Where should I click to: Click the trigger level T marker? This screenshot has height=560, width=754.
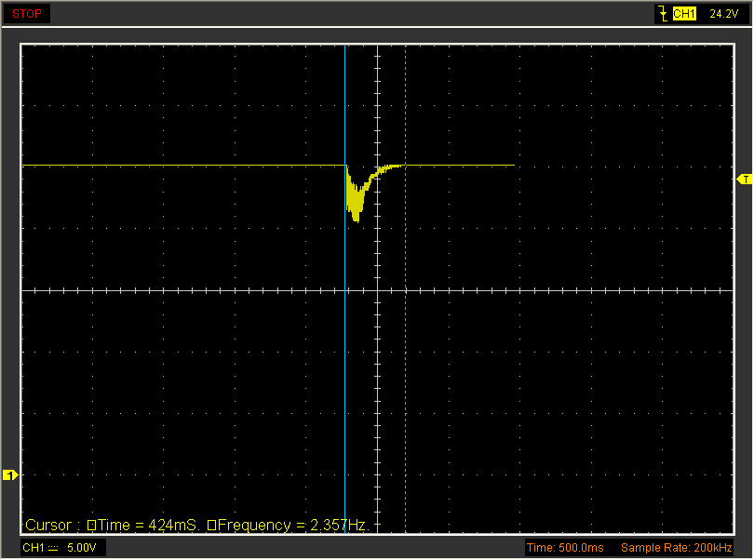coord(745,180)
